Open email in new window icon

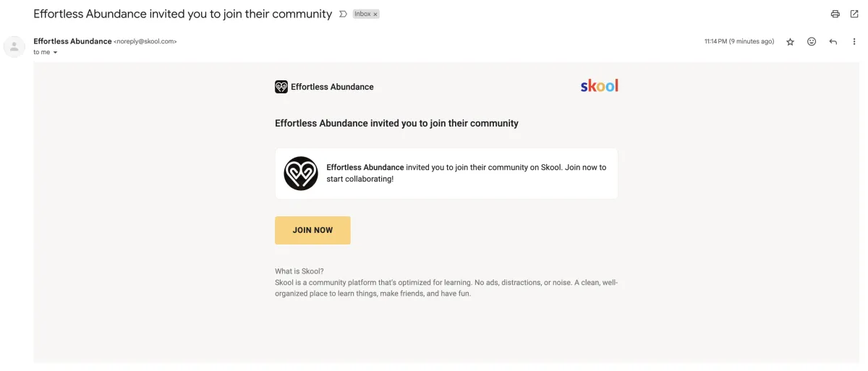[854, 14]
